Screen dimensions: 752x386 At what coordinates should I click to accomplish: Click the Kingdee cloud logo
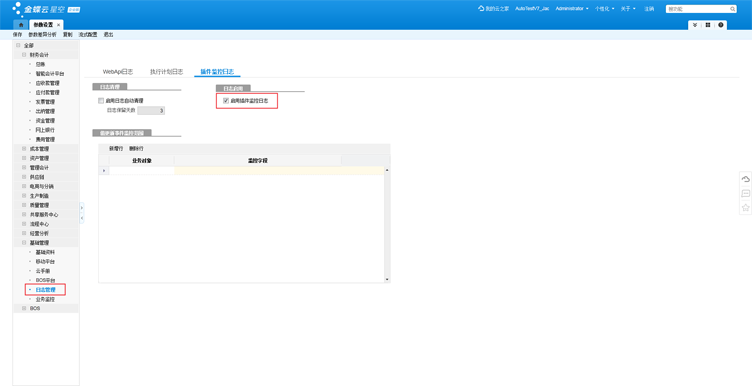(46, 9)
